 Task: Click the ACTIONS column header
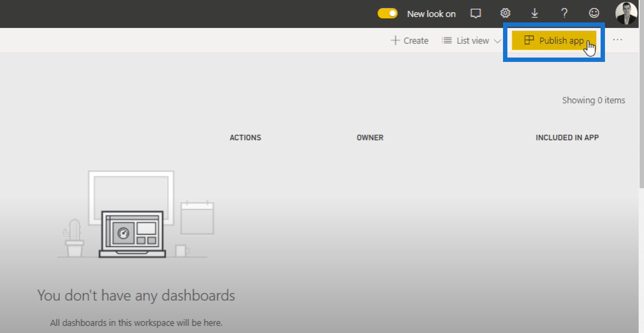click(x=245, y=137)
